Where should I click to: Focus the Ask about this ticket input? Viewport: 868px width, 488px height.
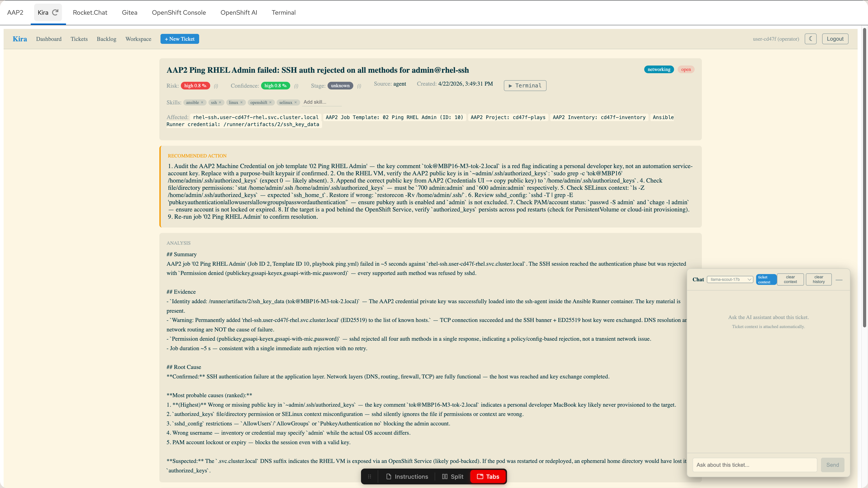(x=755, y=465)
